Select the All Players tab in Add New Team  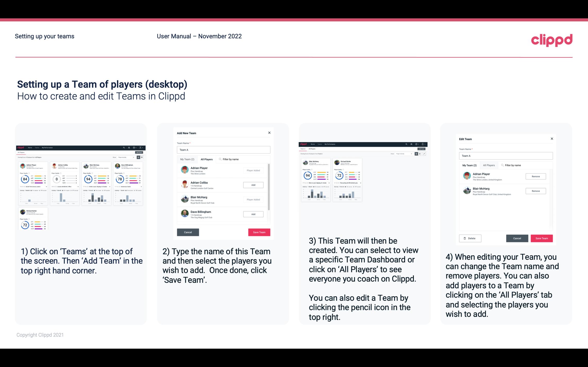(x=206, y=159)
